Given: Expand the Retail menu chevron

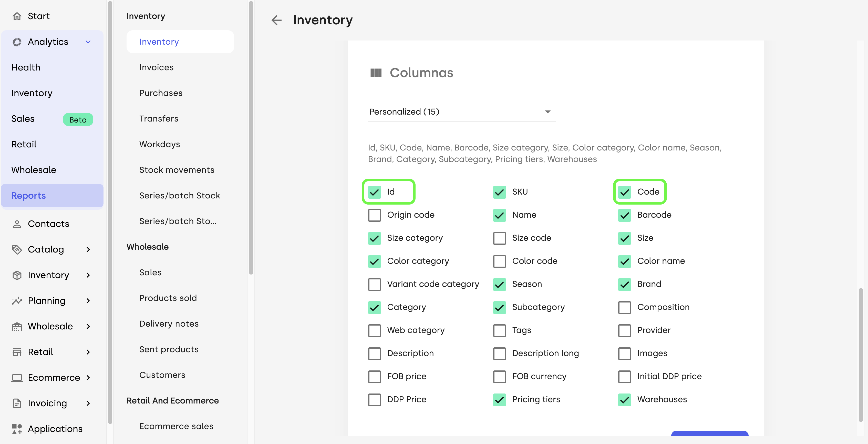Looking at the screenshot, I should pos(88,352).
